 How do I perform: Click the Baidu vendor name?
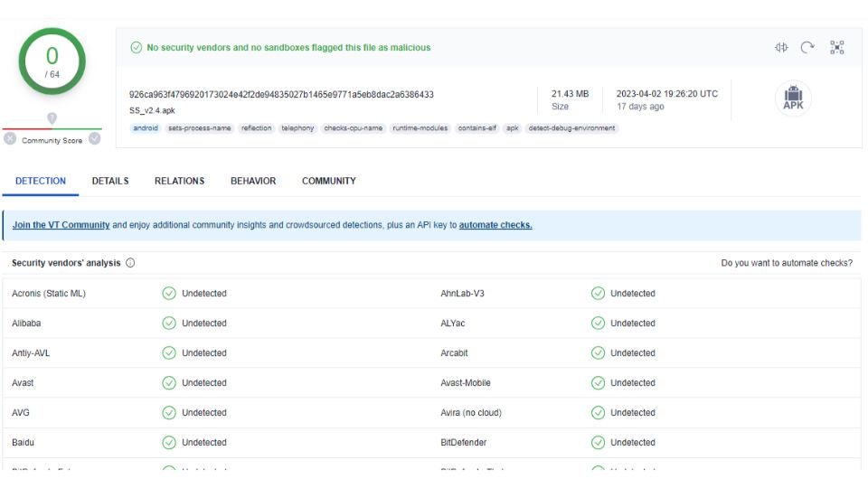coord(23,443)
